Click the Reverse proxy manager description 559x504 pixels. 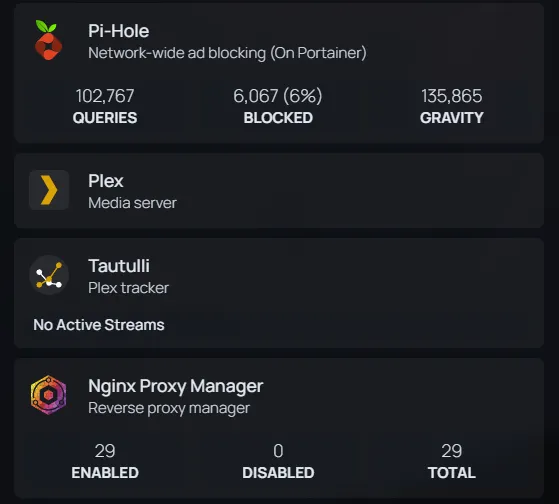coord(169,408)
